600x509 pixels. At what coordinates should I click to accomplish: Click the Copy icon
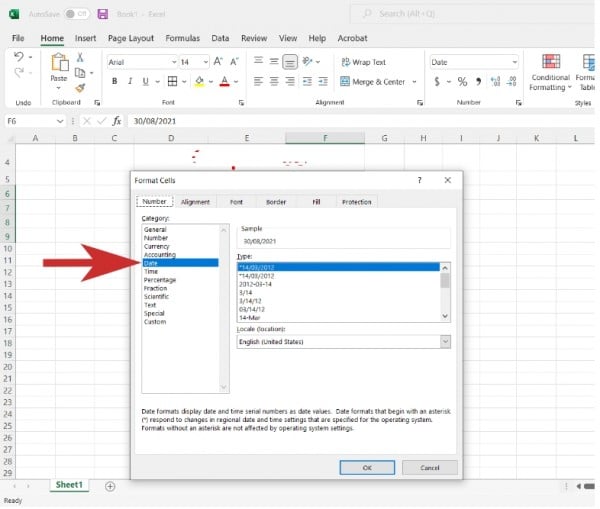pos(80,73)
